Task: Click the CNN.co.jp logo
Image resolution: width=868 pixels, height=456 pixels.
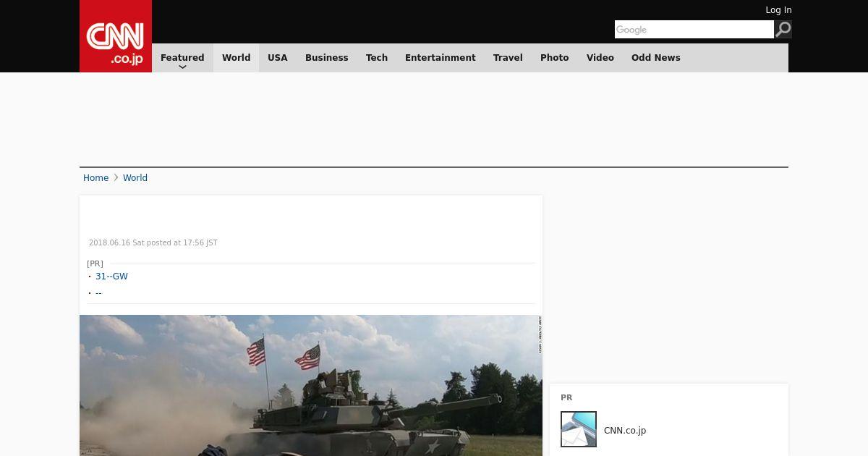Action: (x=116, y=36)
